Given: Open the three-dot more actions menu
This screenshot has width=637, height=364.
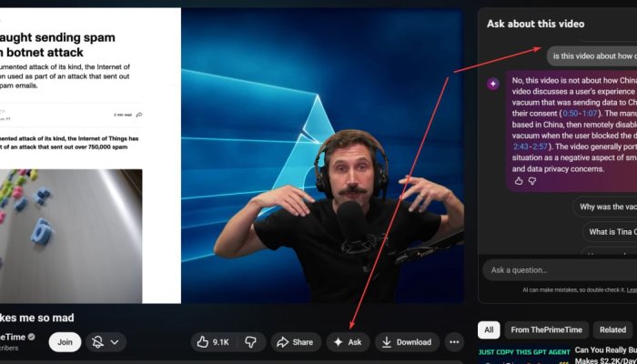Looking at the screenshot, I should (x=454, y=342).
